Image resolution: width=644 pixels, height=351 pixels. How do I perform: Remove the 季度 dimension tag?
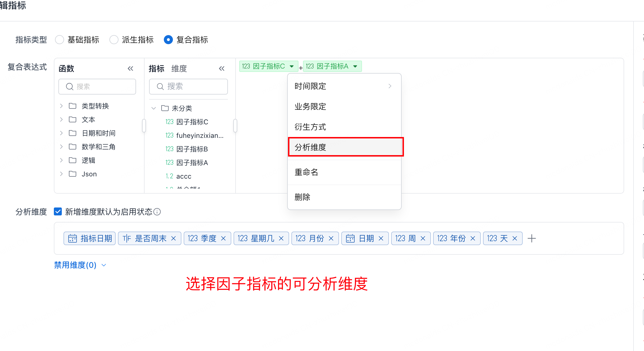223,238
